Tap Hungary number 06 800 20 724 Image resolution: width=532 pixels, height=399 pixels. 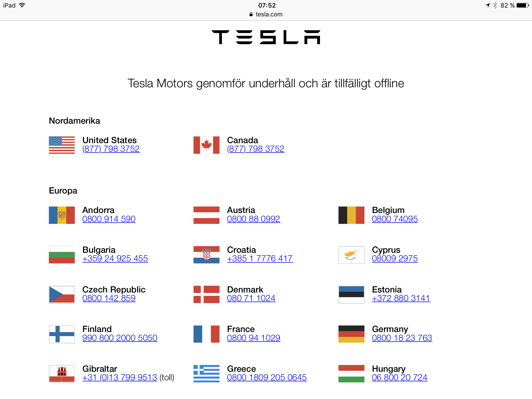click(x=400, y=377)
